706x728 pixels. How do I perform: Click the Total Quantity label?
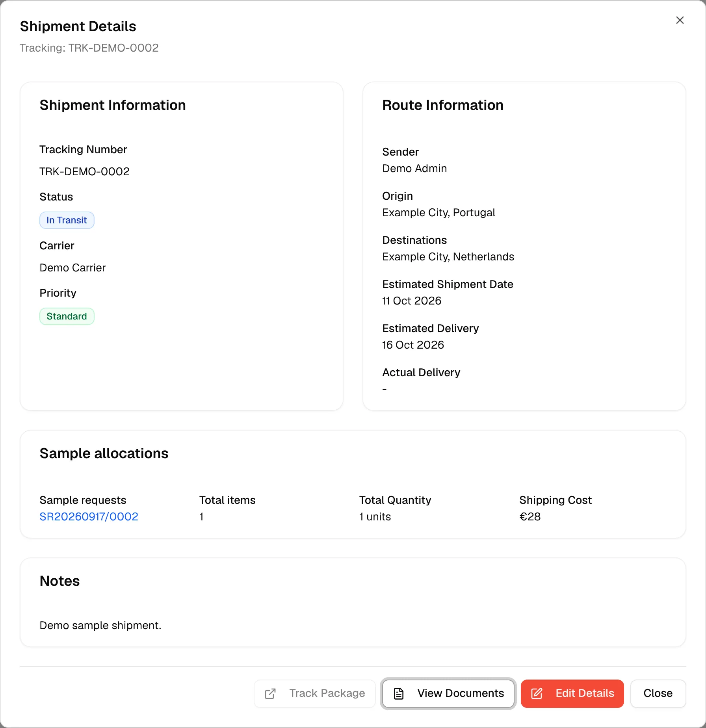click(x=395, y=500)
